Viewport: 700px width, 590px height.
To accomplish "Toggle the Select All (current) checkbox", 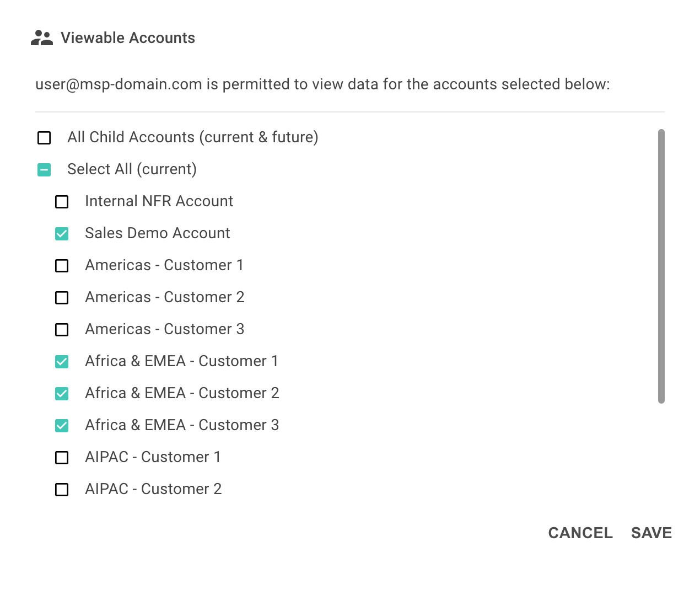I will (x=44, y=169).
